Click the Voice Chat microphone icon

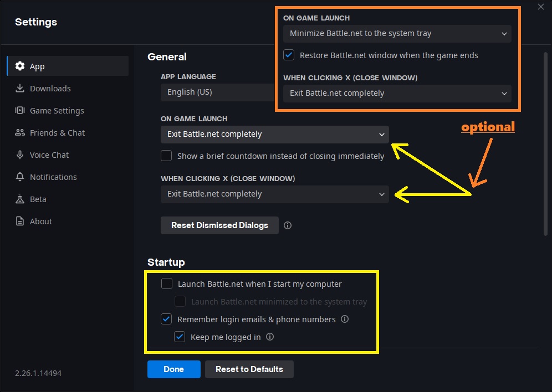pyautogui.click(x=20, y=155)
